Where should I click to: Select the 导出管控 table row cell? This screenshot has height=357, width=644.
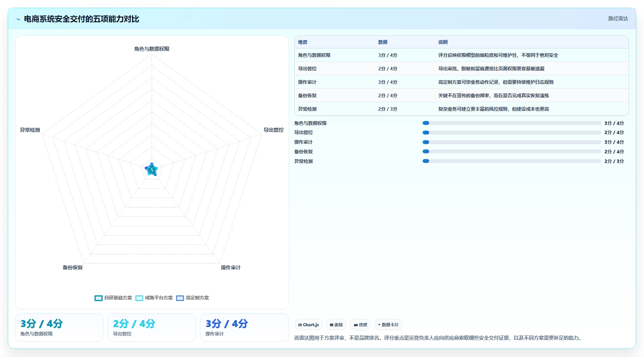pos(307,69)
